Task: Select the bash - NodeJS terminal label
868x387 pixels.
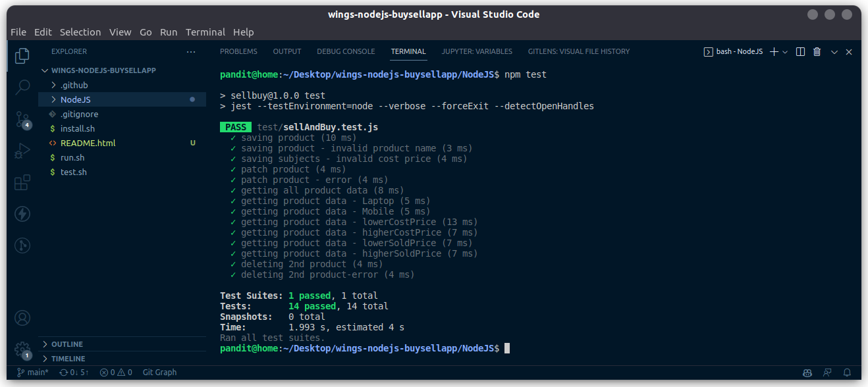Action: 733,51
